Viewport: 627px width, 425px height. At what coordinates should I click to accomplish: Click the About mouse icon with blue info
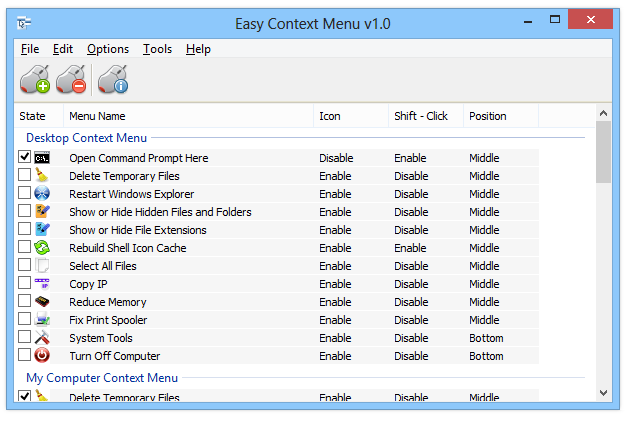click(113, 79)
